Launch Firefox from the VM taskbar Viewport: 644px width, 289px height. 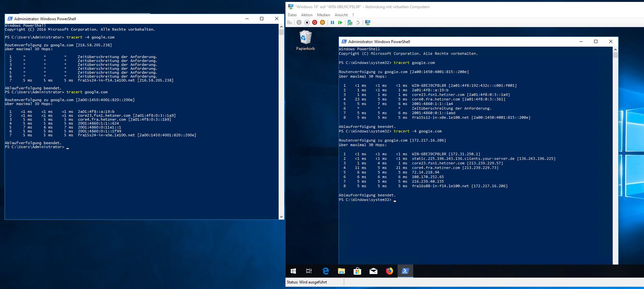(x=389, y=271)
